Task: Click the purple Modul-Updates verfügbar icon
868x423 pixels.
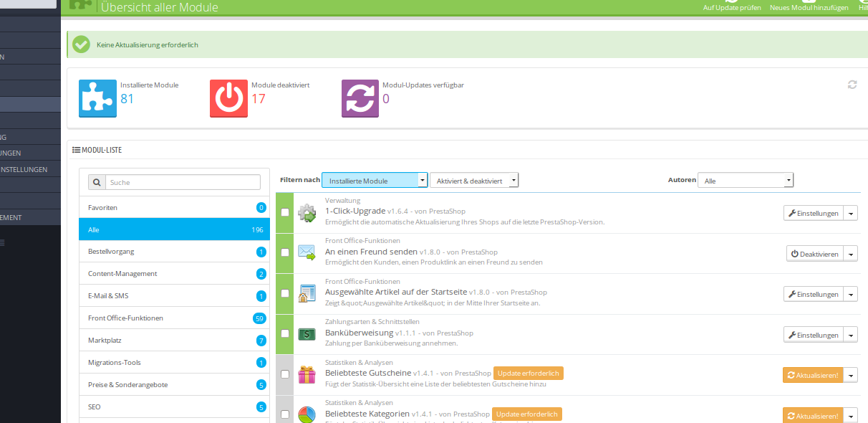Action: coord(360,98)
